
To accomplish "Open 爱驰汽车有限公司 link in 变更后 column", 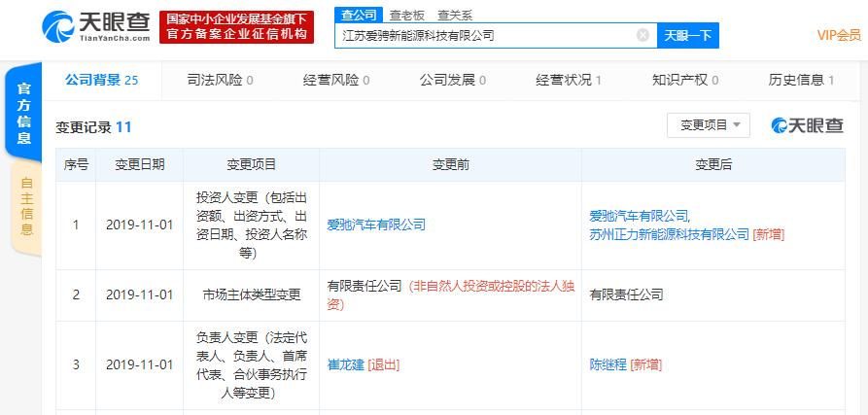I will (x=639, y=216).
